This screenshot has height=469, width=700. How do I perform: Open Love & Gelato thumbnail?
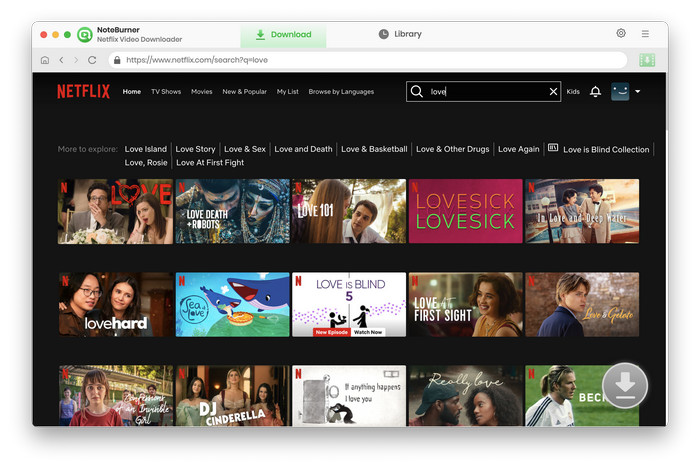pyautogui.click(x=582, y=305)
